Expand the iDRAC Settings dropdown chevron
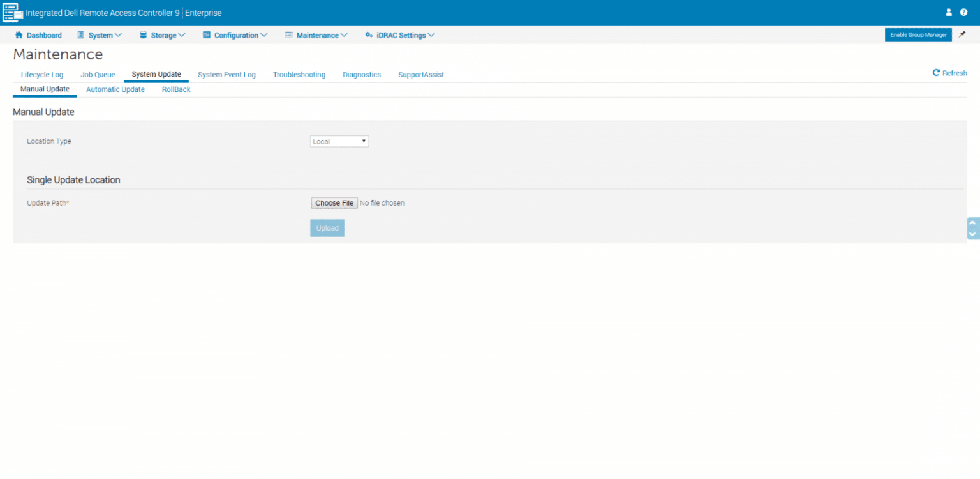Viewport: 980px width, 479px height. [x=431, y=36]
